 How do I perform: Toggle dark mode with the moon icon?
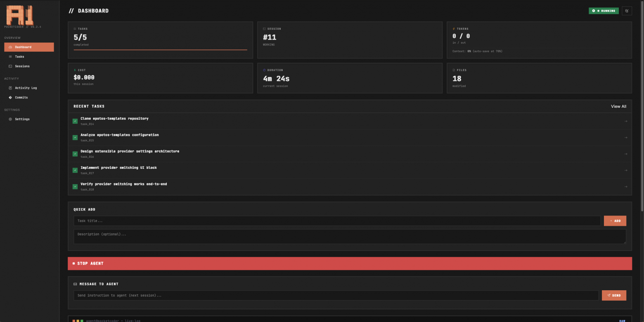click(627, 11)
